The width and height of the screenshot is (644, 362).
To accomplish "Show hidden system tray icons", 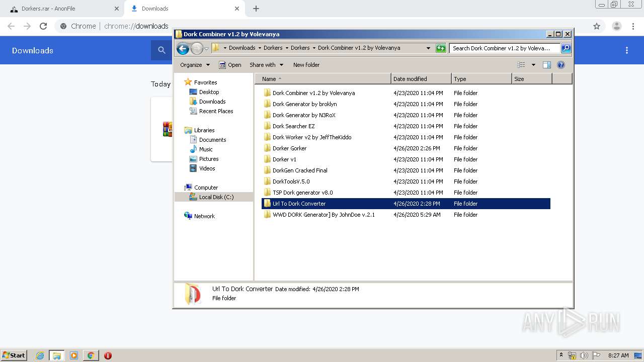I will pyautogui.click(x=561, y=355).
